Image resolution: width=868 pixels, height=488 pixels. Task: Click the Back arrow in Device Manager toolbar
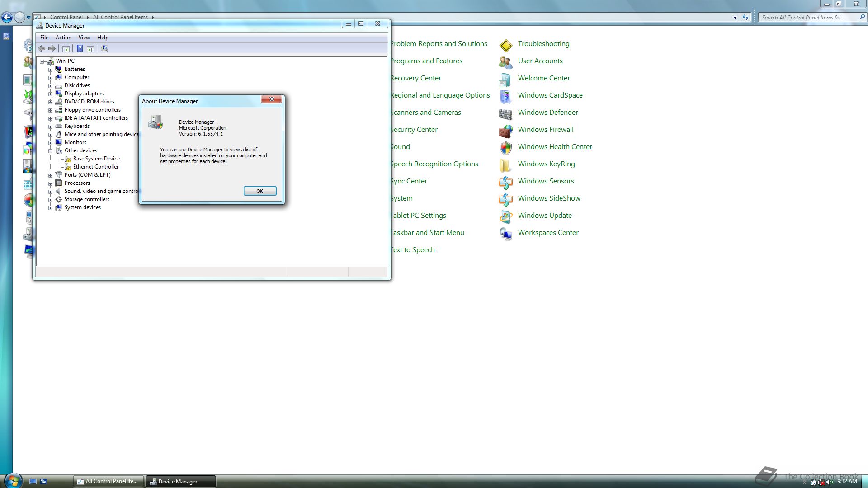point(42,48)
